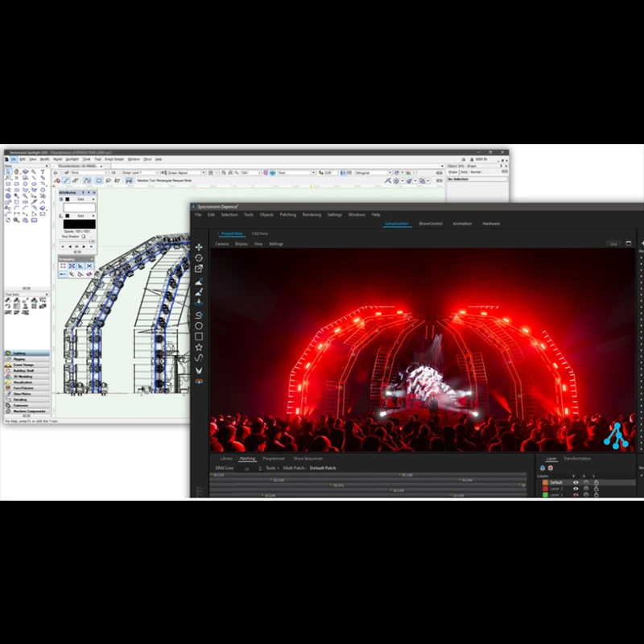The height and width of the screenshot is (644, 644).
Task: Click the external link arrow tool in Depence
Action: pyautogui.click(x=199, y=269)
